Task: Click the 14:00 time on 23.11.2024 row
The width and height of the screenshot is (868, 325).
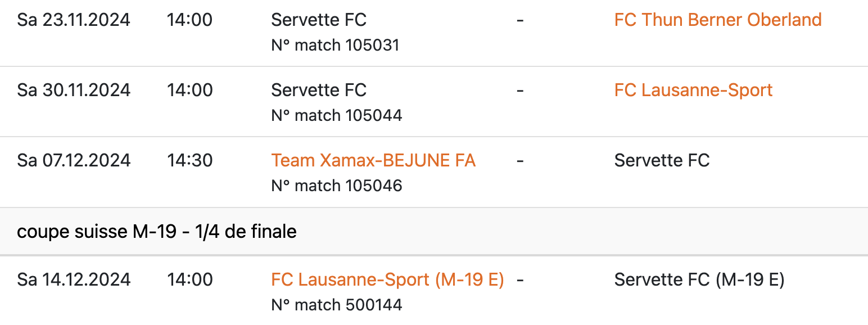Action: coord(189,20)
